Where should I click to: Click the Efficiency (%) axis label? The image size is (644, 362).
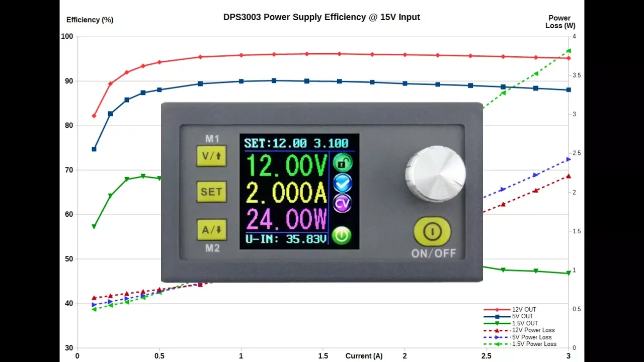pyautogui.click(x=90, y=20)
